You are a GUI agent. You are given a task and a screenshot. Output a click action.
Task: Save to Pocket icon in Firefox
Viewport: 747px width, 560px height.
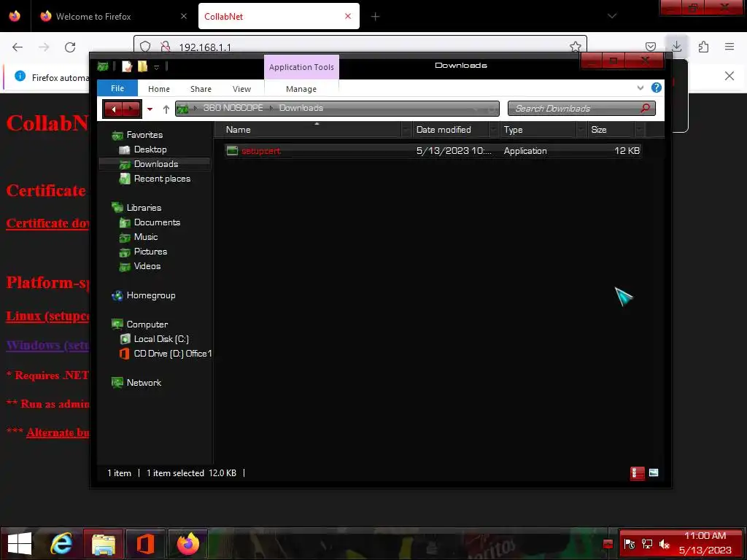[x=650, y=47]
